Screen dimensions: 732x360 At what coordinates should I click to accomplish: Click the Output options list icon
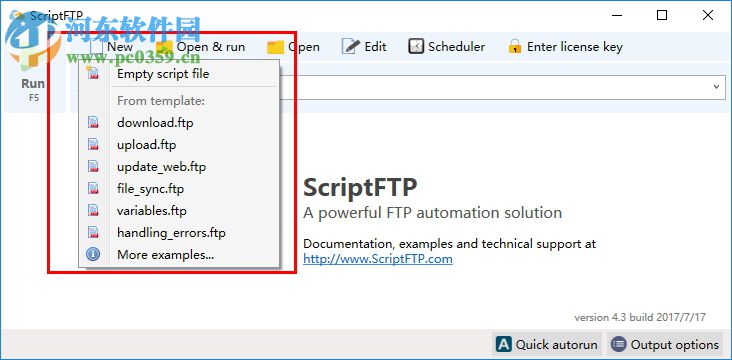tap(619, 345)
